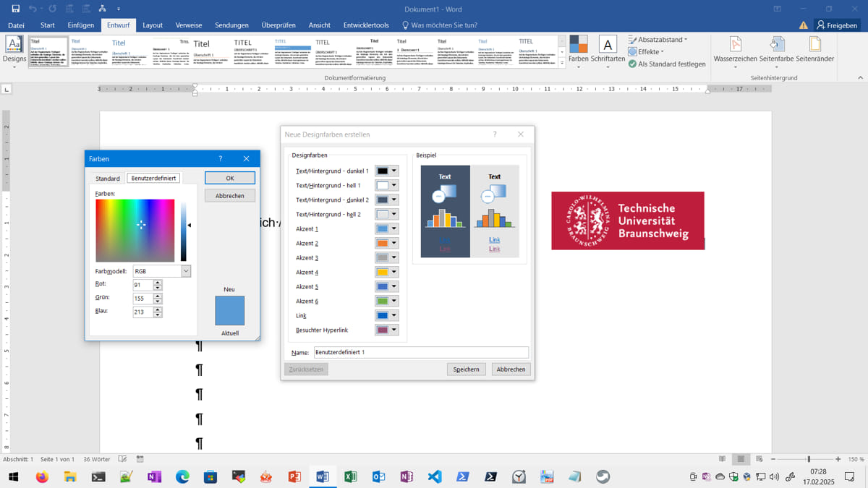Increase the Grün value with the up arrow
Viewport: 868px width, 488px height.
tap(158, 296)
